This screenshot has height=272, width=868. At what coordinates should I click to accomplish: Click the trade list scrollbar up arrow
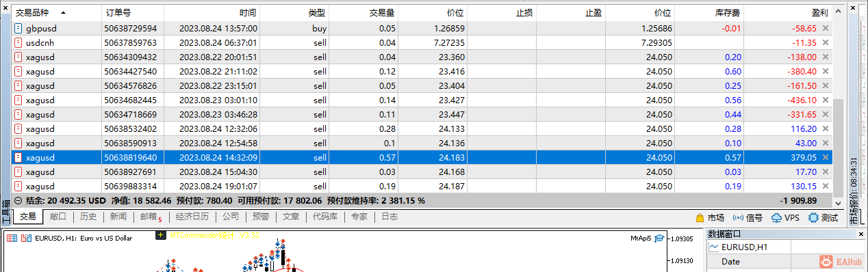point(838,11)
